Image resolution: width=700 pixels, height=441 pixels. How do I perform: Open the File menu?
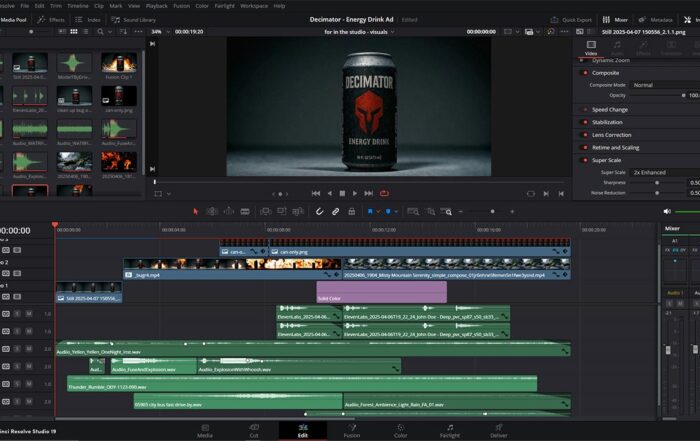point(25,6)
